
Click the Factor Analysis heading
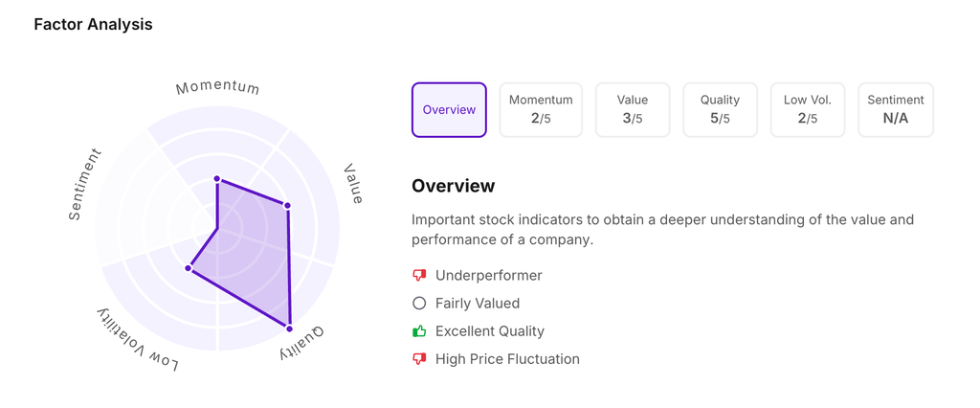tap(93, 24)
